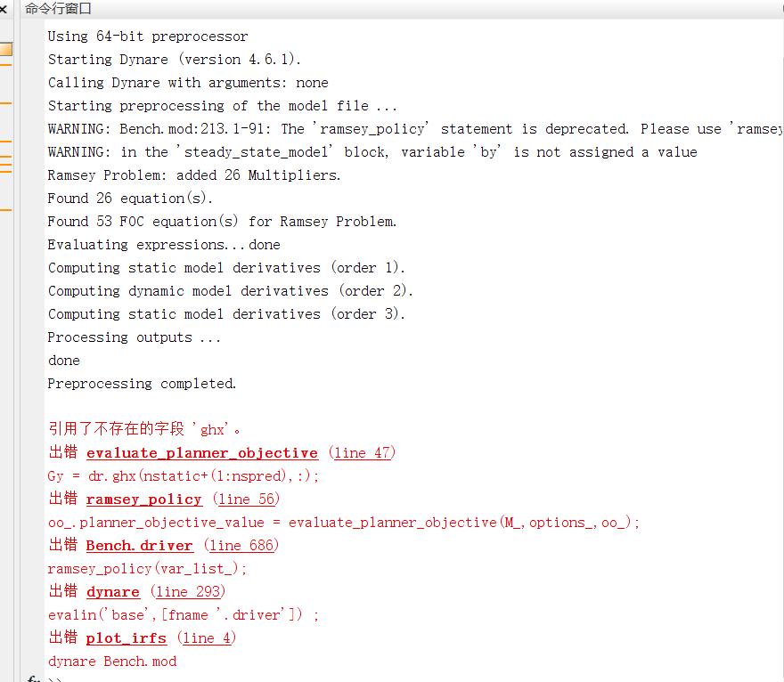The image size is (784, 682).
Task: Open the dynare error link
Action: click(x=112, y=592)
